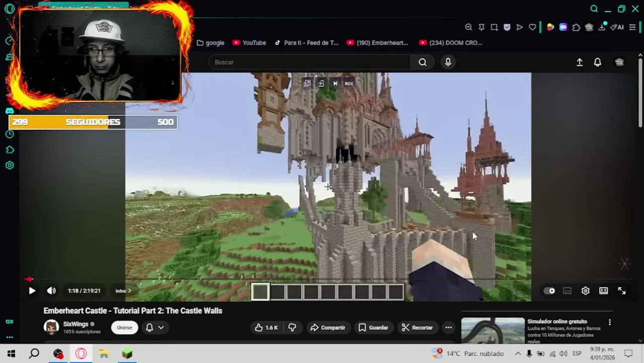The height and width of the screenshot is (363, 644).
Task: Open the colorful circles extension icon
Action: (550, 27)
